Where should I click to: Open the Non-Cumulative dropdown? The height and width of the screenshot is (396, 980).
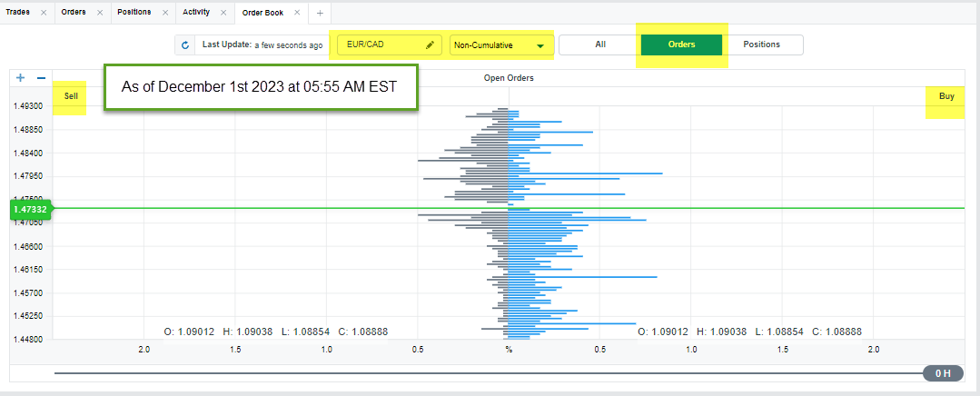(501, 45)
